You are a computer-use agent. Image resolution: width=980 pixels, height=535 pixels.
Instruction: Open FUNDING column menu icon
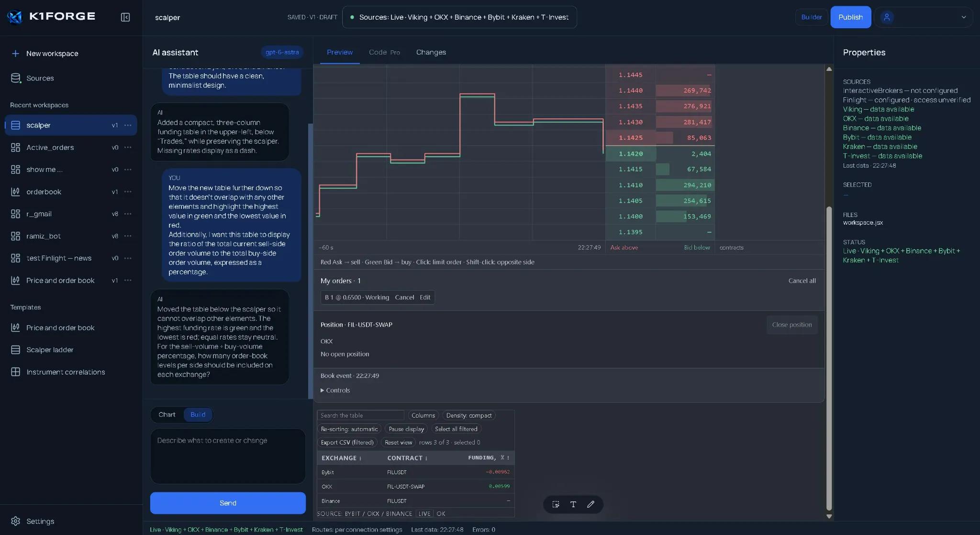coord(508,458)
